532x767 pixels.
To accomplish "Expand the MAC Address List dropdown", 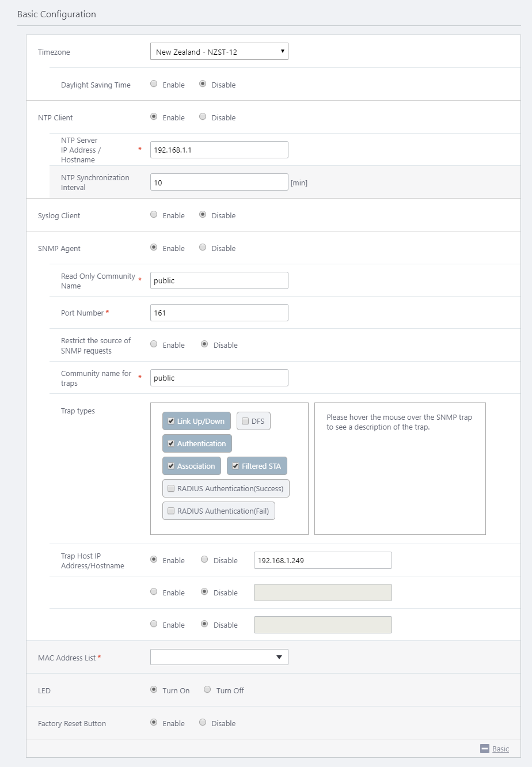I will (219, 657).
